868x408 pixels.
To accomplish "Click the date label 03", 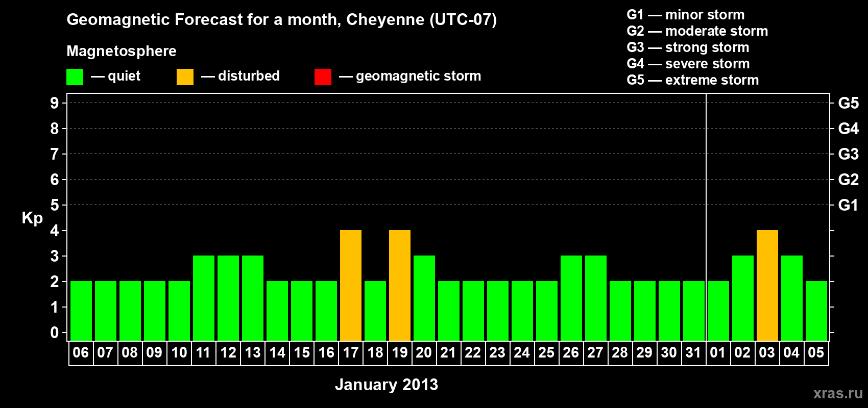I will (767, 353).
